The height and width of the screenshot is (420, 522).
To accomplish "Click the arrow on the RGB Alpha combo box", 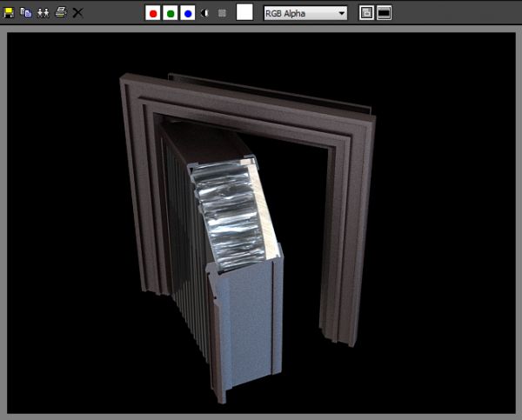I will [x=340, y=13].
